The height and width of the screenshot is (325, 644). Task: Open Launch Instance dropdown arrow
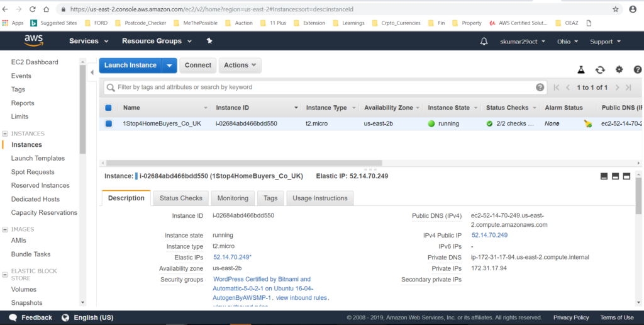click(x=170, y=66)
